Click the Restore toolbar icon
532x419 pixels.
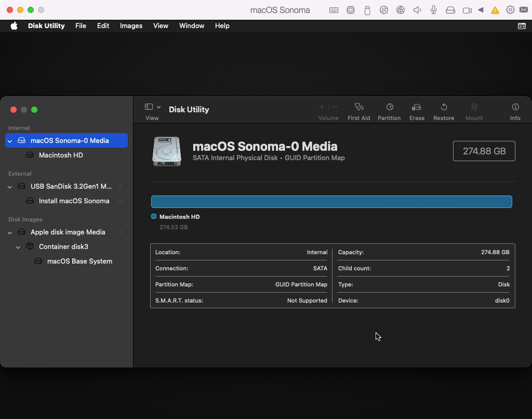[444, 108]
